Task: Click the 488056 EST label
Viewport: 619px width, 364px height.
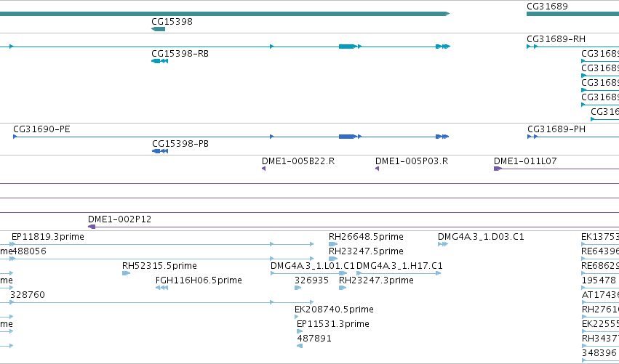Action: pos(28,251)
